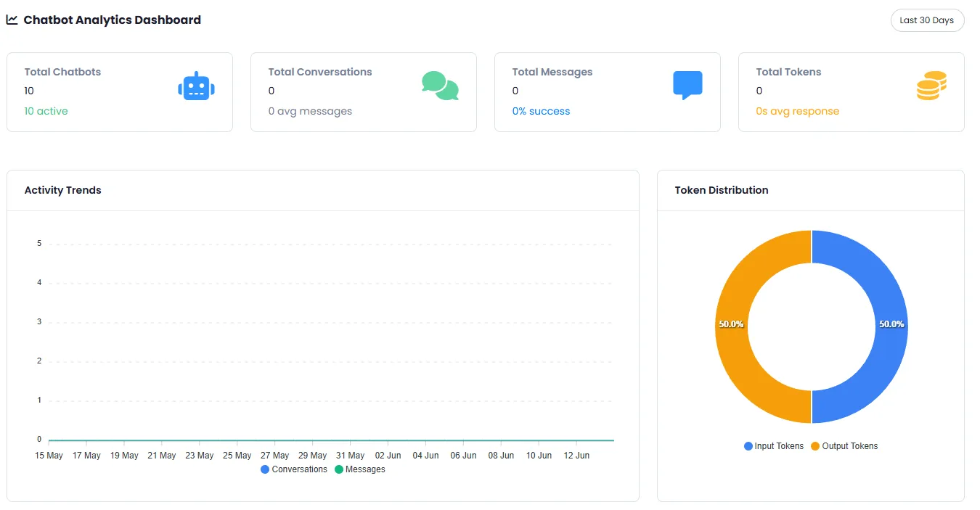Screen dimensions: 980x510
Task: Click the y-axis value '5' in Activity Trends
Action: point(39,244)
